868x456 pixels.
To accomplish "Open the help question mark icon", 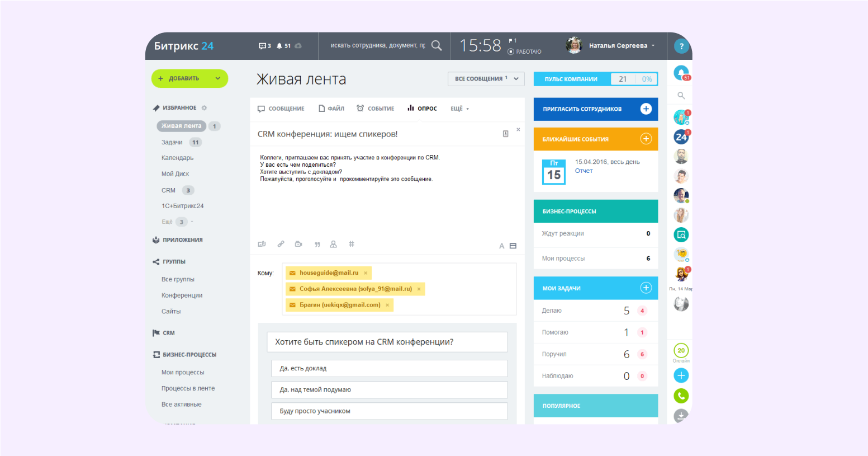I will [x=681, y=46].
